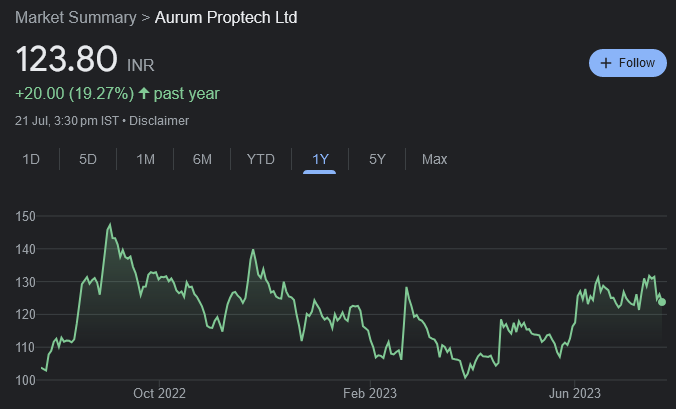Click the Oct 2022 axis label

pyautogui.click(x=159, y=392)
